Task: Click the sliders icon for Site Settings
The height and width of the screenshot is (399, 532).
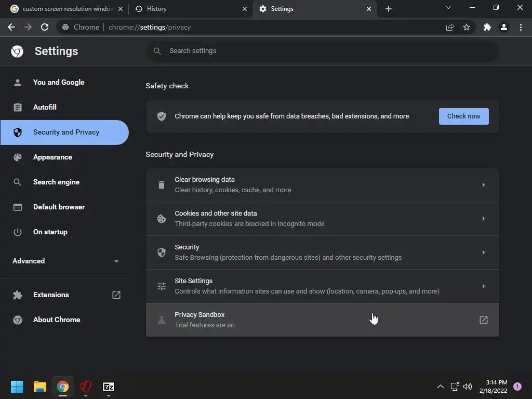Action: (162, 286)
